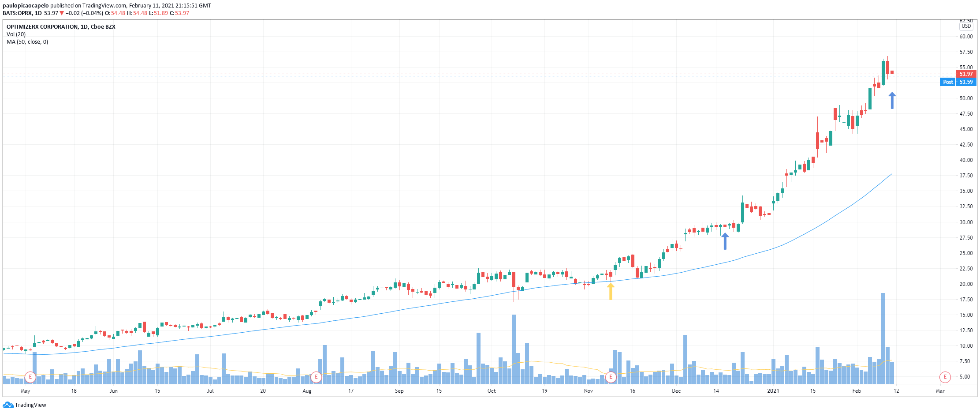Click the USD currency label on price axis
980x413 pixels.
click(x=966, y=26)
